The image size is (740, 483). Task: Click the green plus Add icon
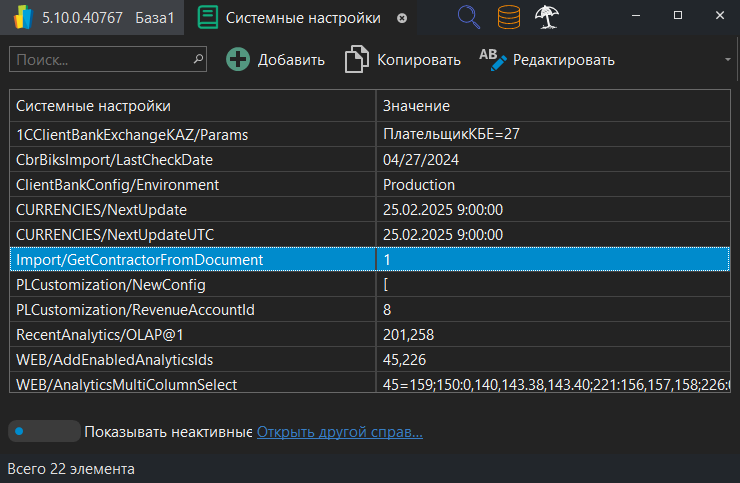238,60
